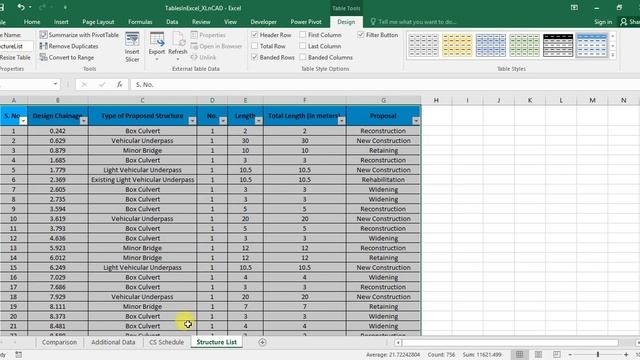The width and height of the screenshot is (640, 360).
Task: Open the Power Pivot ribbon tab
Action: tap(306, 22)
